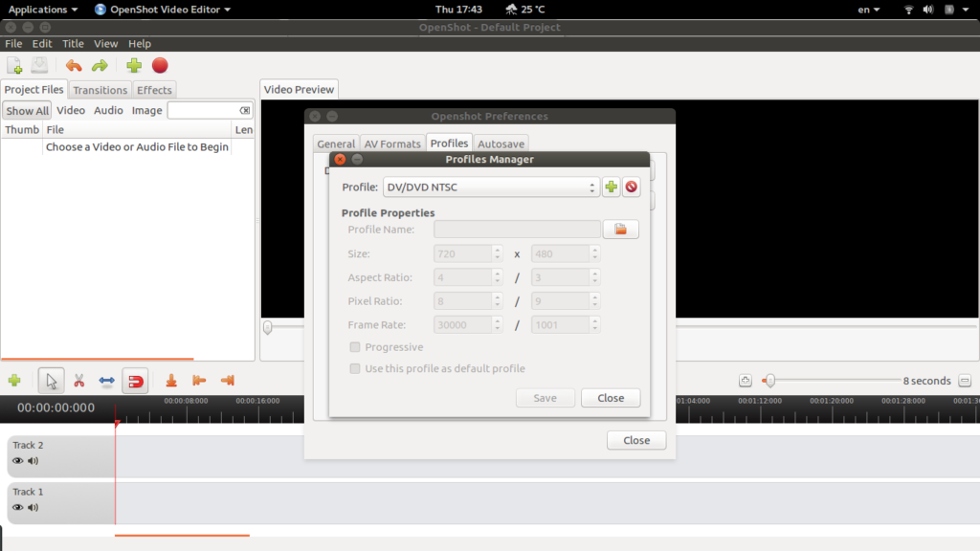Click the Add Marker icon
The image size is (980, 551).
click(171, 381)
